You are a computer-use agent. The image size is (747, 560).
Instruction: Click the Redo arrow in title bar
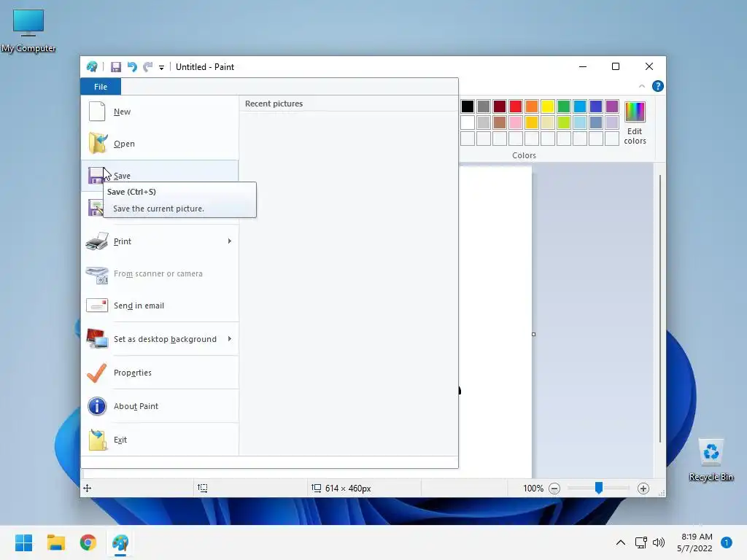(148, 67)
